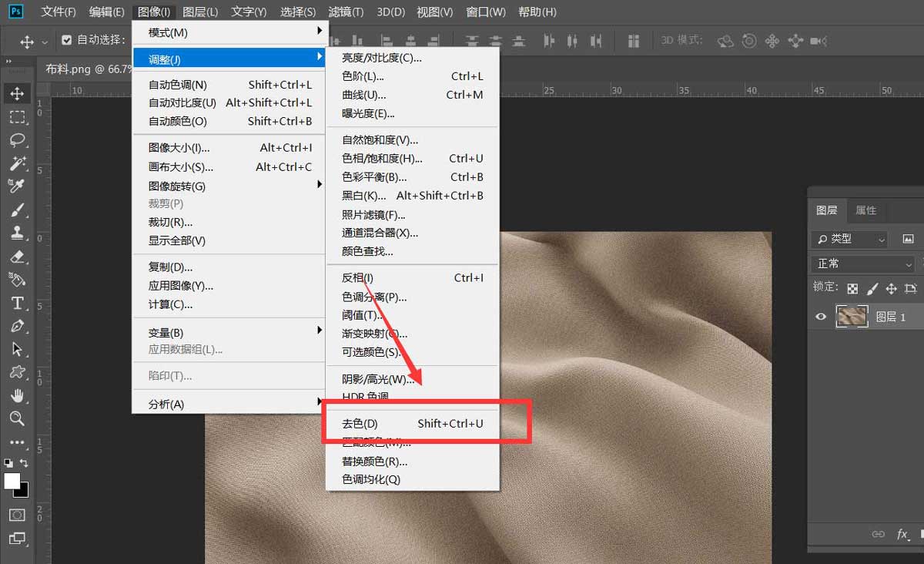This screenshot has width=924, height=564.
Task: Click the 3D pan camera icon
Action: 772,41
